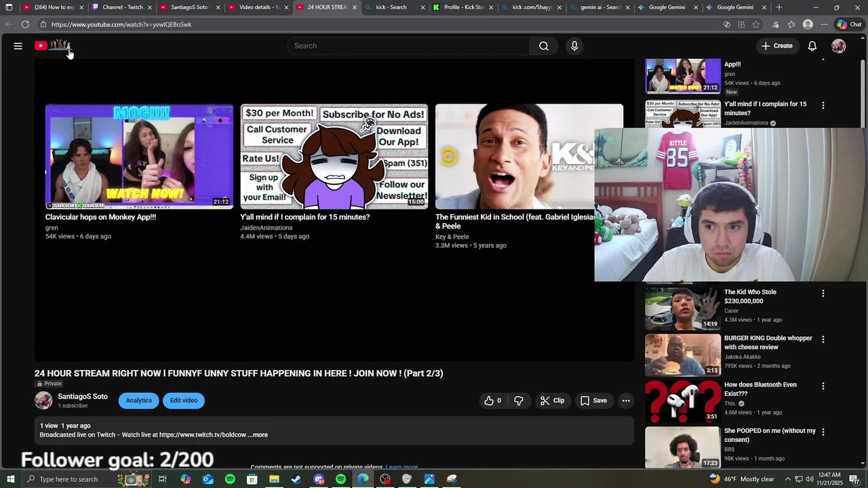Screen dimensions: 868x488
Task: Open options for Y'all mind sidebar video
Action: tap(823, 105)
